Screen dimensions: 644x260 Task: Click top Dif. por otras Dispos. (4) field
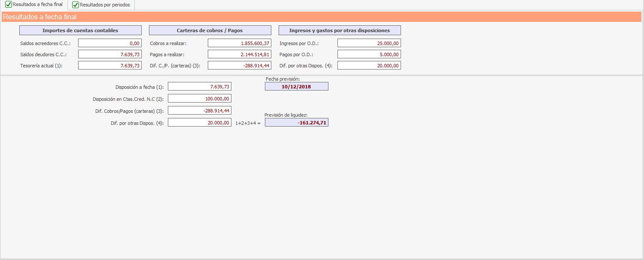coord(369,65)
